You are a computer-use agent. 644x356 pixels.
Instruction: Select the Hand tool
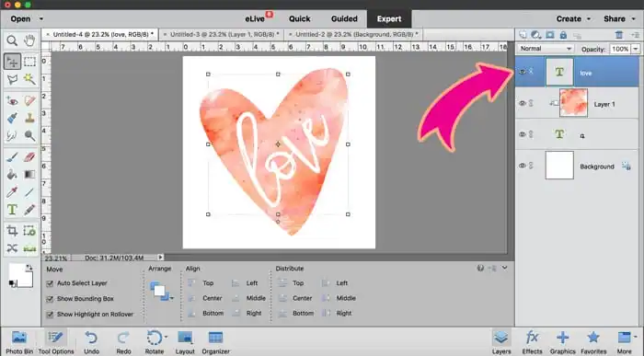[x=29, y=40]
